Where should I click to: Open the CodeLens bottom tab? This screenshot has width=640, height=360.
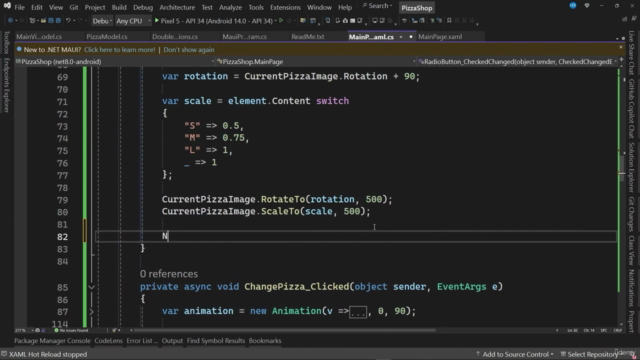[x=108, y=341]
